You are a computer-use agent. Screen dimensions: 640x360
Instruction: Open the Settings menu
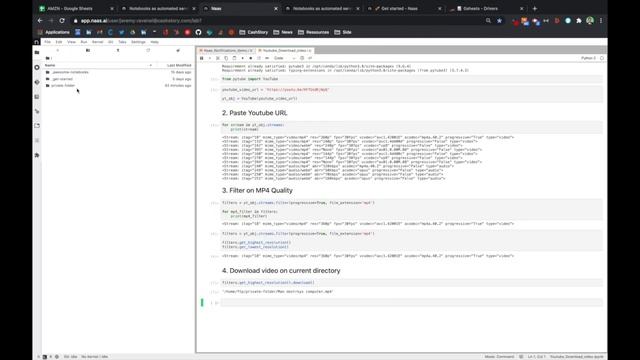click(x=138, y=42)
